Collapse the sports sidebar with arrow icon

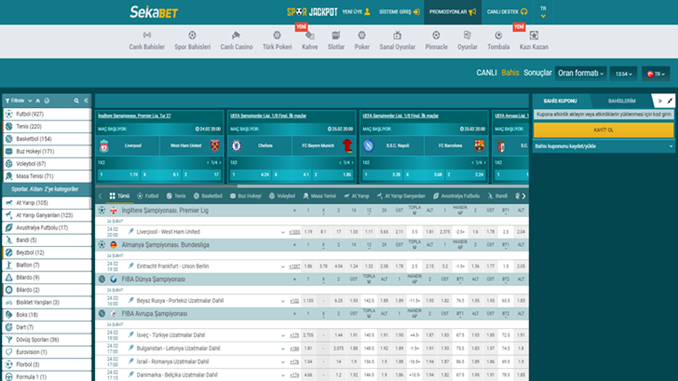(86, 101)
